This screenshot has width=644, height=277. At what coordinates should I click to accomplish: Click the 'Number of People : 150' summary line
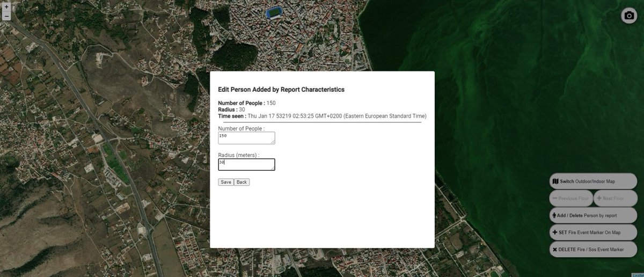[x=246, y=103]
